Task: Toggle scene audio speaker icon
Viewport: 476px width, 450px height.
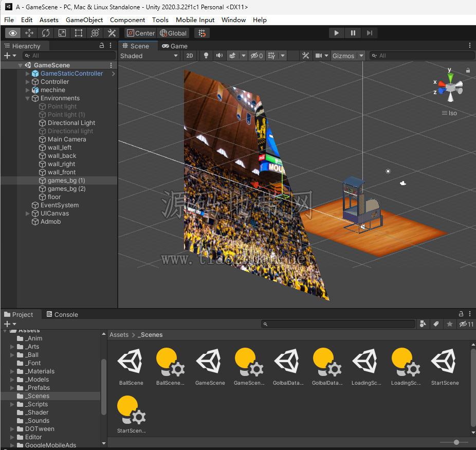Action: tap(219, 56)
